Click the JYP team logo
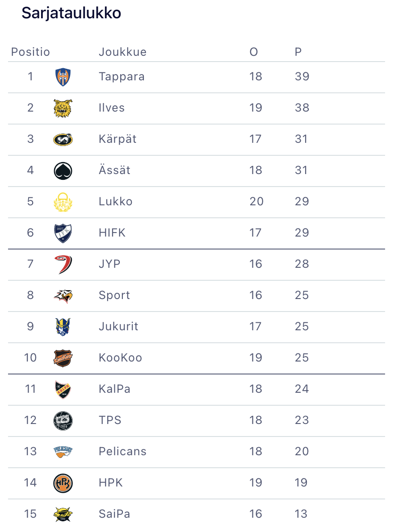This screenshot has width=394, height=532. pyautogui.click(x=63, y=264)
